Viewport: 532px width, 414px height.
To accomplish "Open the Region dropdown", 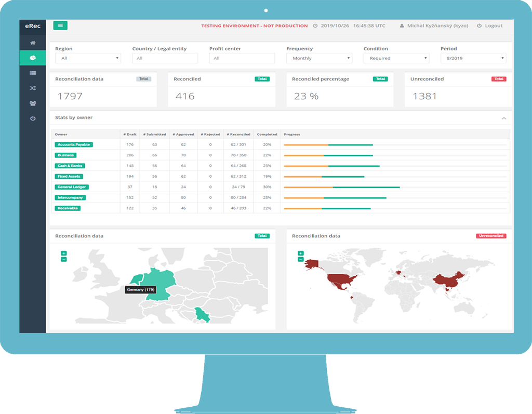I will tap(88, 58).
